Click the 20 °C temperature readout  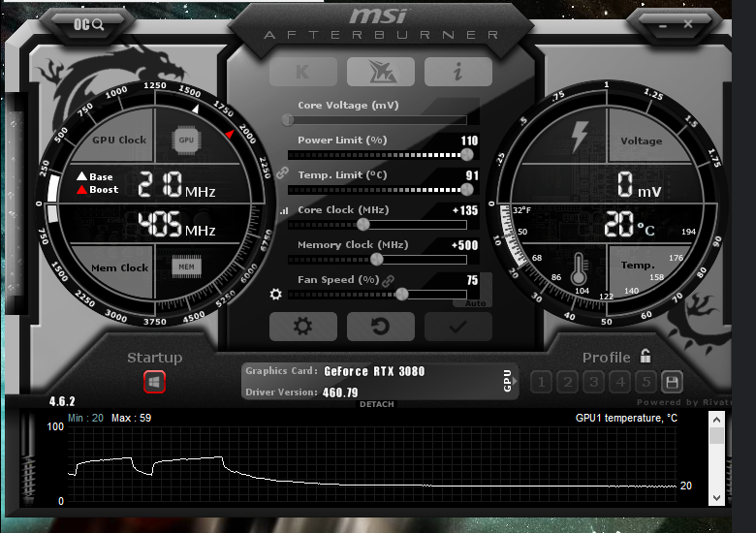pos(629,224)
